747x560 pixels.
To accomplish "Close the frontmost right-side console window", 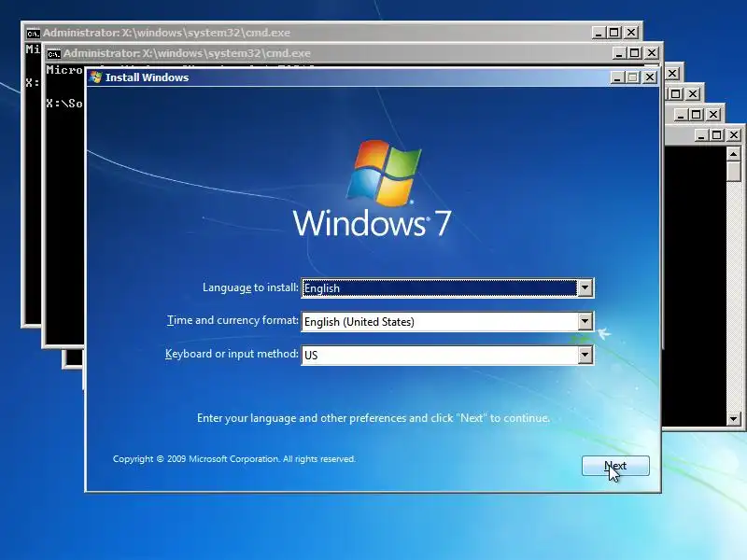I will (x=734, y=135).
